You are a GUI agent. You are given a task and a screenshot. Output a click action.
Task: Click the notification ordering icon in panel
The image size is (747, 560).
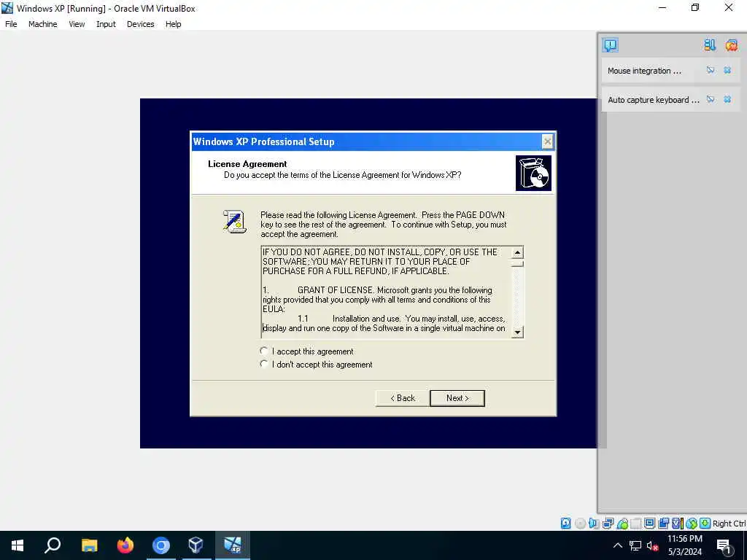[710, 45]
